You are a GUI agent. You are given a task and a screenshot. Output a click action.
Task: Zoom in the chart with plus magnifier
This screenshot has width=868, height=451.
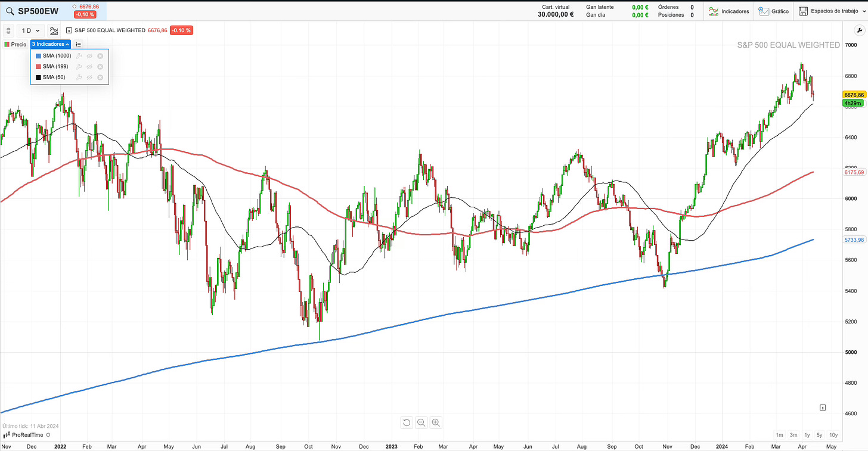point(436,422)
